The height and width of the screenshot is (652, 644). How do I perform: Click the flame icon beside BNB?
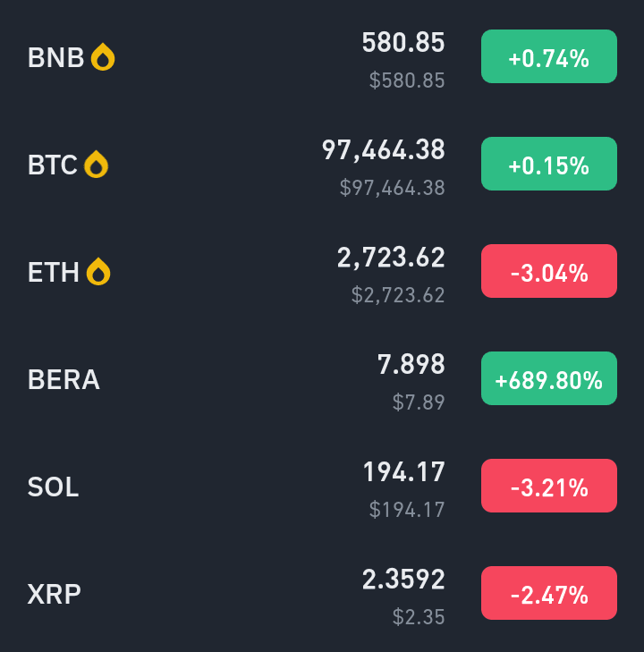point(103,57)
